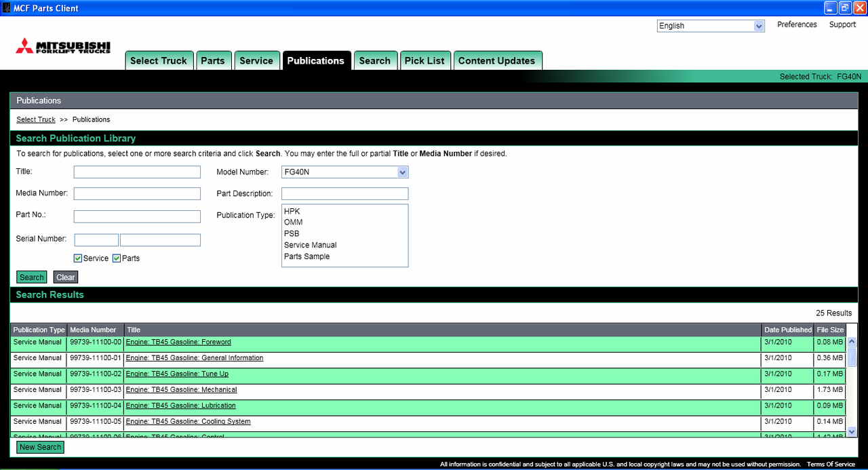This screenshot has width=868, height=470.
Task: Click the green Search button
Action: click(32, 277)
